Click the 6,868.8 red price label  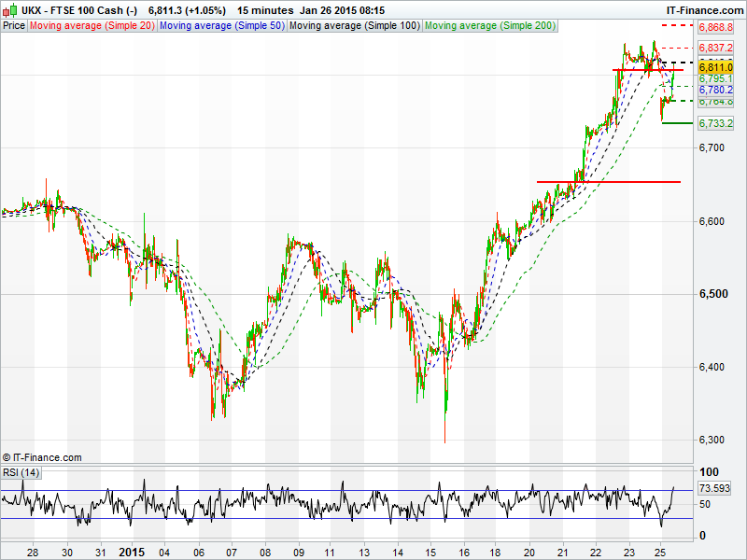(x=715, y=27)
